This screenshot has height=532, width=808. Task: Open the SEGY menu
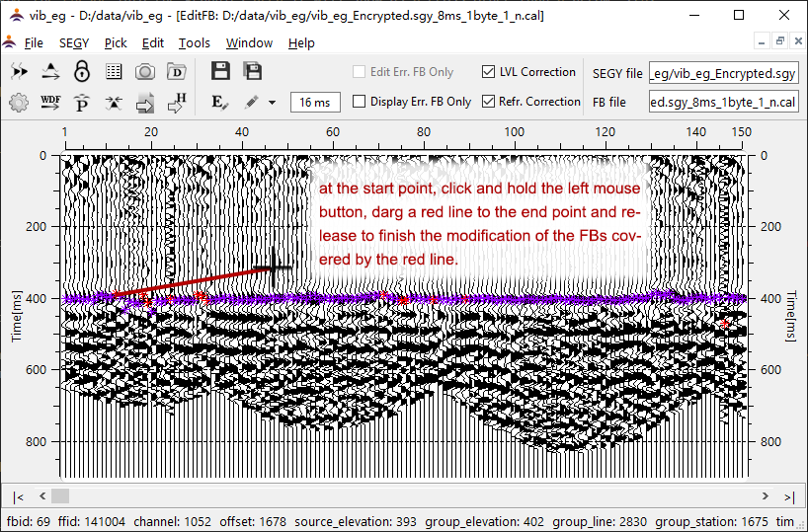pos(73,42)
